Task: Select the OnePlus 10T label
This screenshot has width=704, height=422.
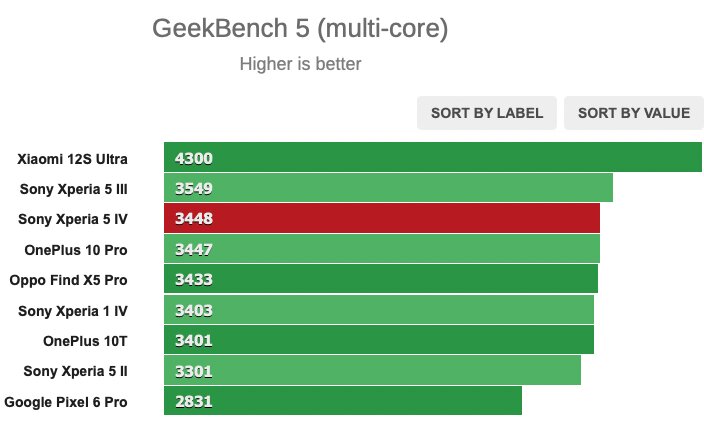Action: 85,341
